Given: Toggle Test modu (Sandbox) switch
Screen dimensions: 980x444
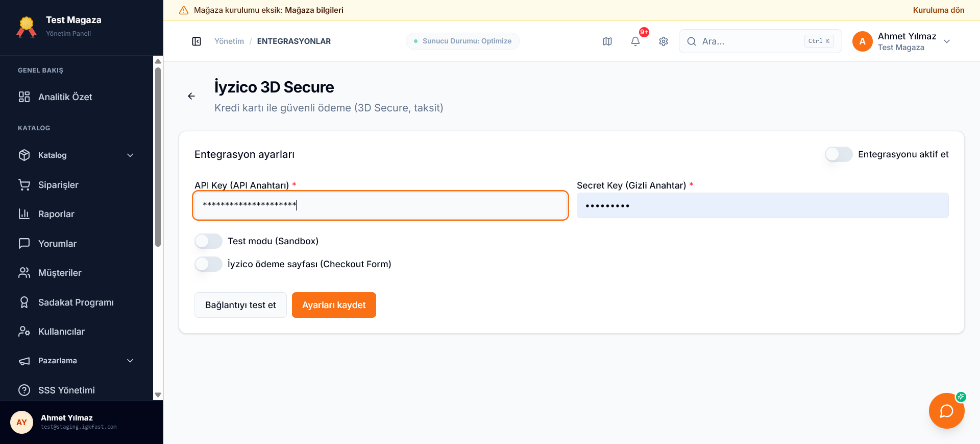Looking at the screenshot, I should pos(208,241).
